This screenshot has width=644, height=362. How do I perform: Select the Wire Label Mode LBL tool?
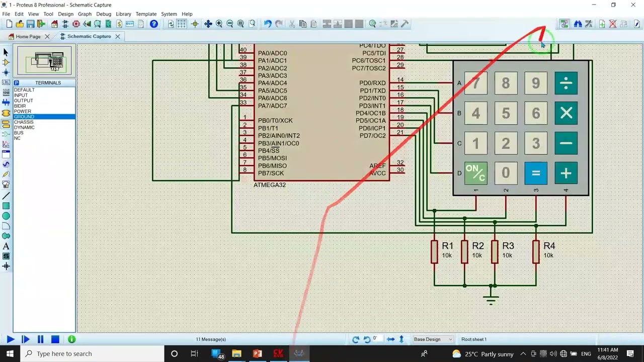pyautogui.click(x=6, y=82)
